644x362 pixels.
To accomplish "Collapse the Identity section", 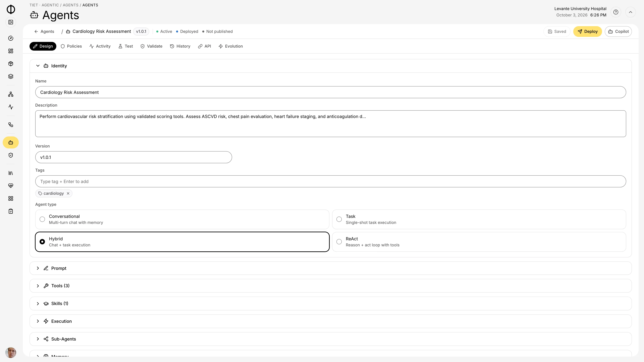I will pyautogui.click(x=331, y=66).
